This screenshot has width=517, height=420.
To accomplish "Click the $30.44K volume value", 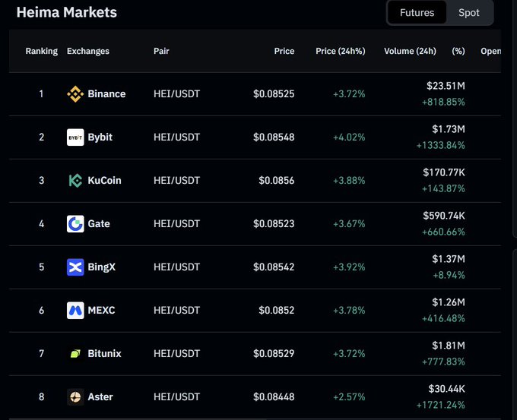I will coord(446,389).
